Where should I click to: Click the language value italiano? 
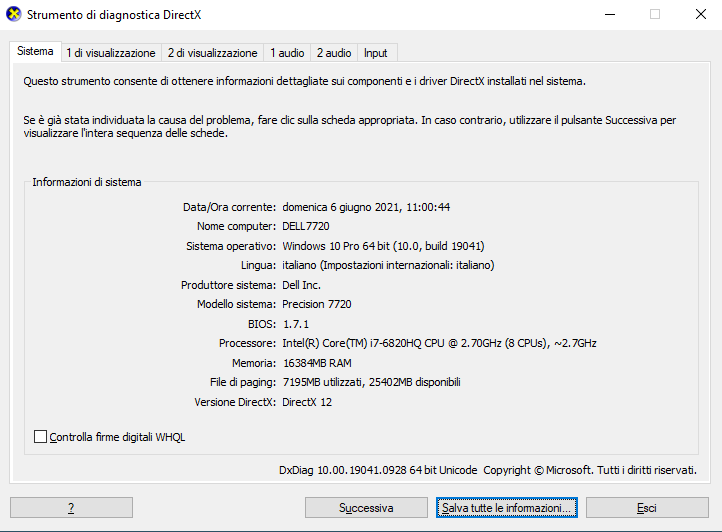388,265
